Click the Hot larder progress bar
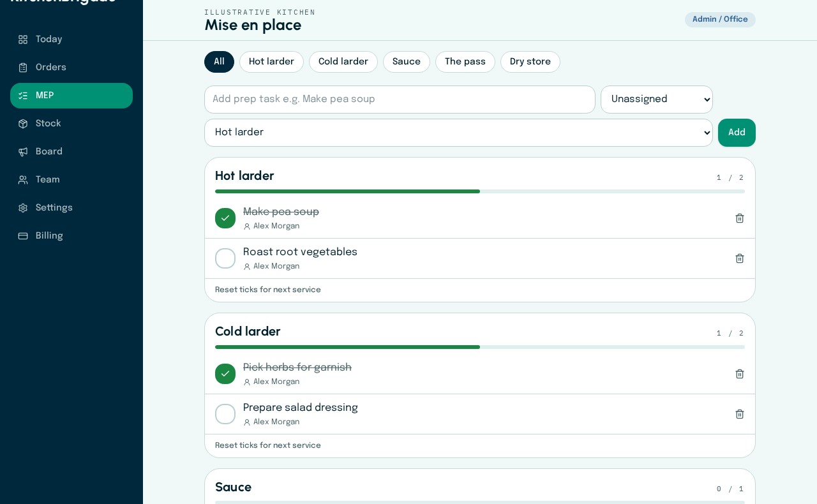 point(480,191)
